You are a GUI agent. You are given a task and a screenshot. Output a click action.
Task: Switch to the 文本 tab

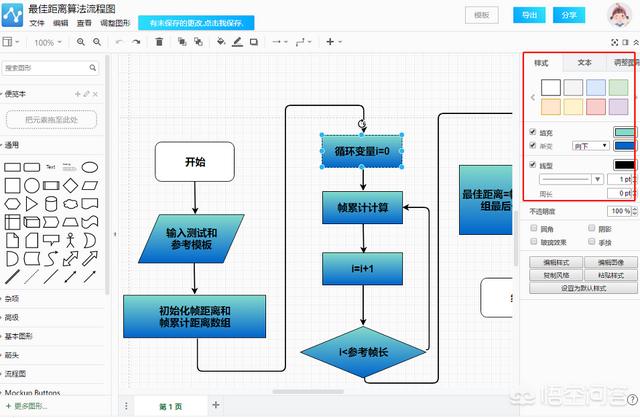(584, 62)
